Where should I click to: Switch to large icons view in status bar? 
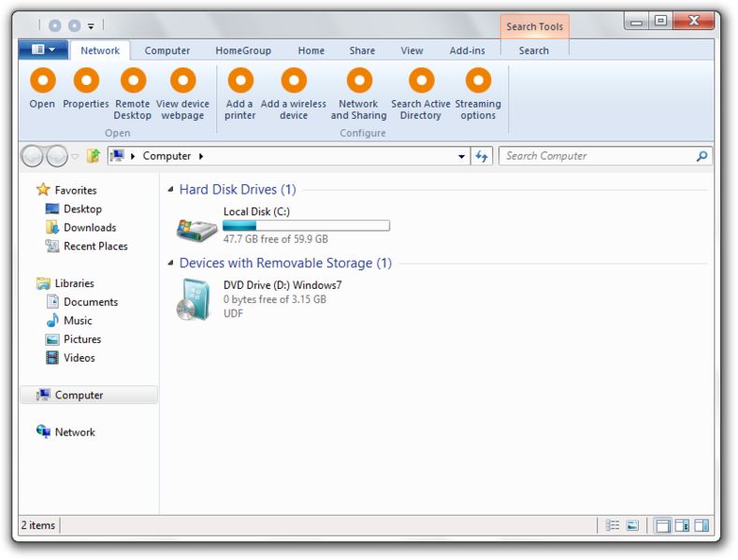(632, 525)
